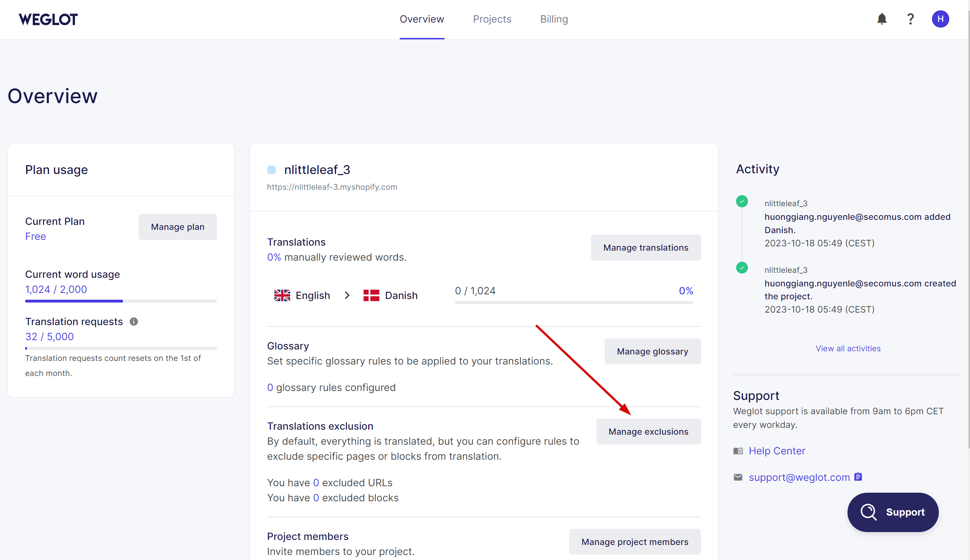Open the user avatar H menu
Screen dimensions: 970x560
click(x=940, y=19)
